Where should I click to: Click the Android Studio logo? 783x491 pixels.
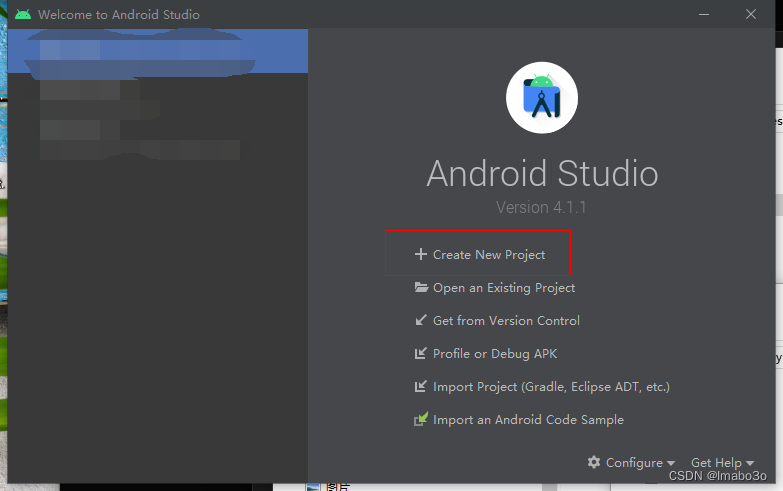coord(542,97)
